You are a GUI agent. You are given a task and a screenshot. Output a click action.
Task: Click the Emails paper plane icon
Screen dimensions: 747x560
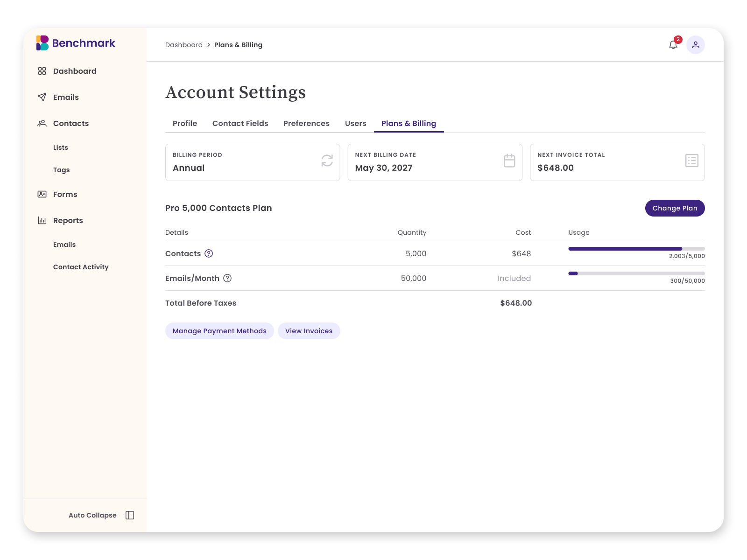pyautogui.click(x=42, y=97)
